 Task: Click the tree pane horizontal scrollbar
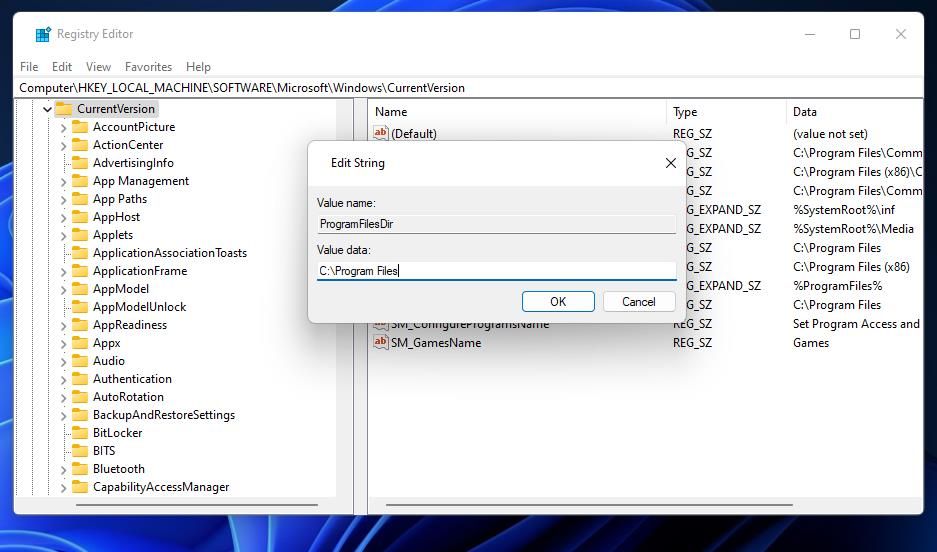coord(197,505)
